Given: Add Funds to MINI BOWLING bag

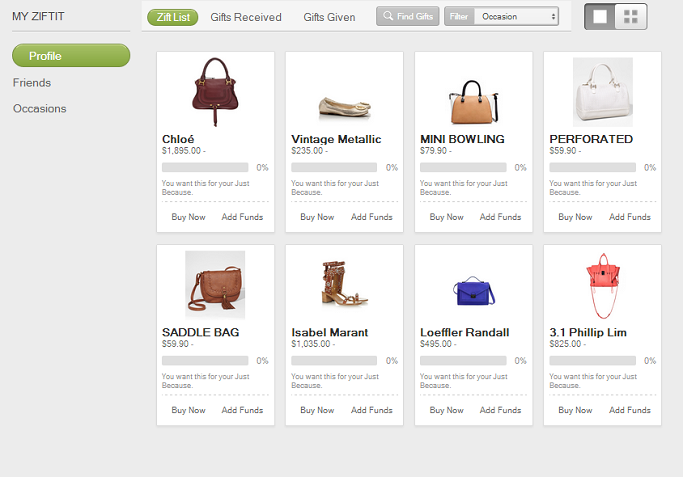Looking at the screenshot, I should click(500, 217).
